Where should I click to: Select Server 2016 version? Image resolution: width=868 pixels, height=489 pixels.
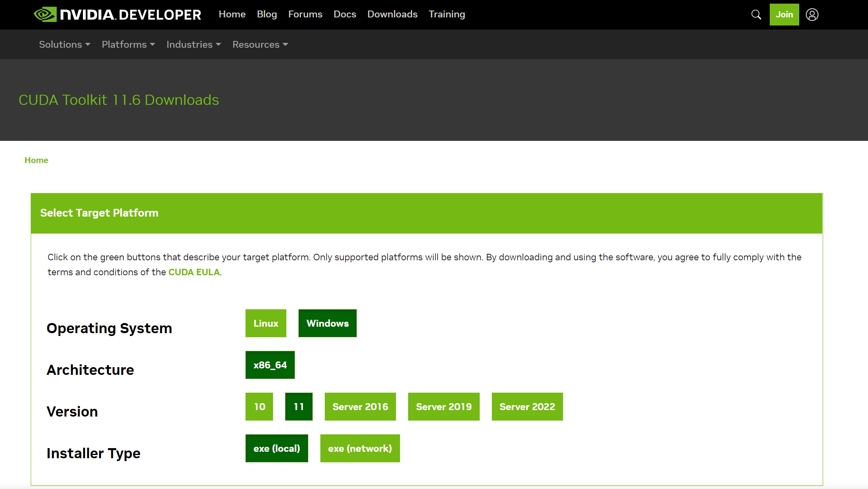[x=360, y=406]
